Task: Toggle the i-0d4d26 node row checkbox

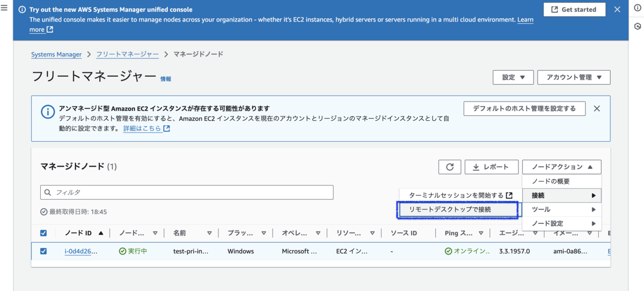Action: [43, 251]
